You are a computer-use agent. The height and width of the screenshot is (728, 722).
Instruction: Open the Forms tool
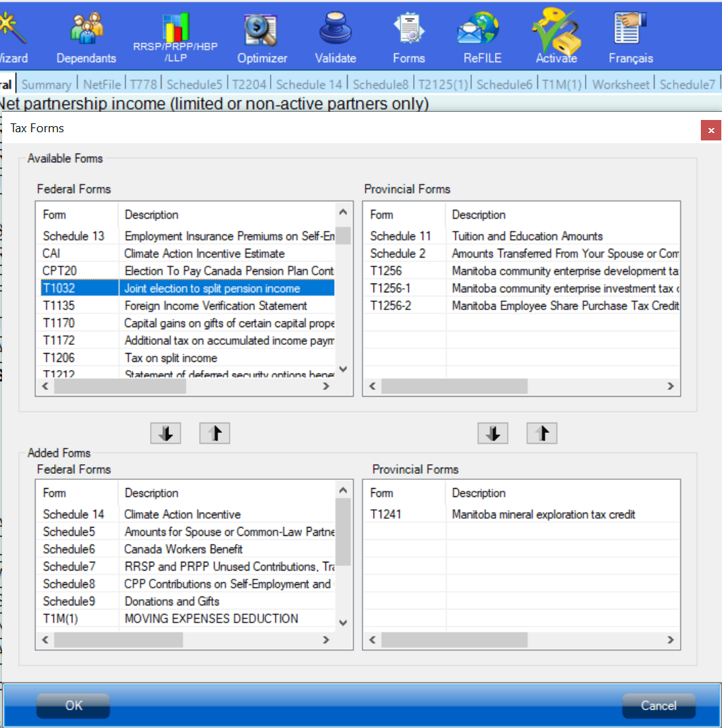click(408, 34)
